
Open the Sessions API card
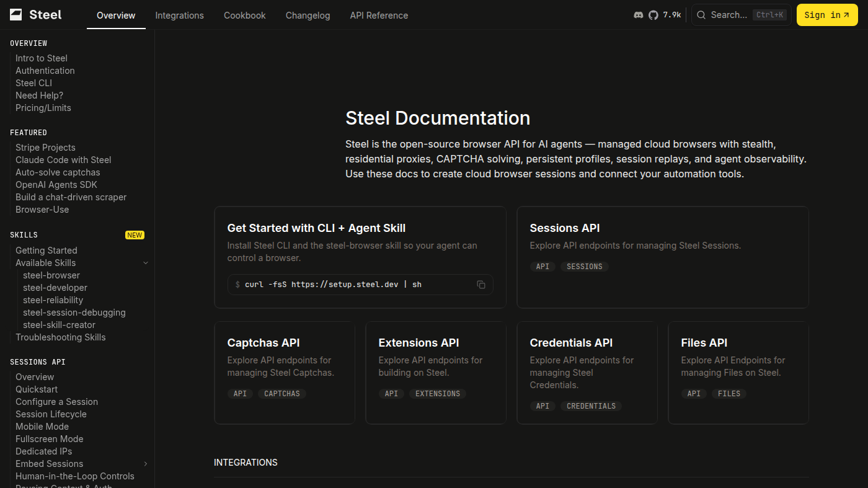pyautogui.click(x=663, y=257)
